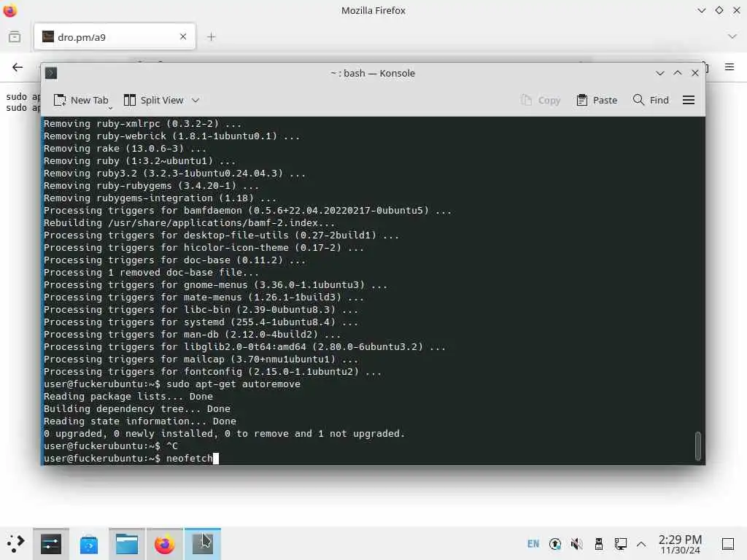Screen dimensions: 747x560
Task: Click the Copy button in Konsole toolbar
Action: [541, 100]
